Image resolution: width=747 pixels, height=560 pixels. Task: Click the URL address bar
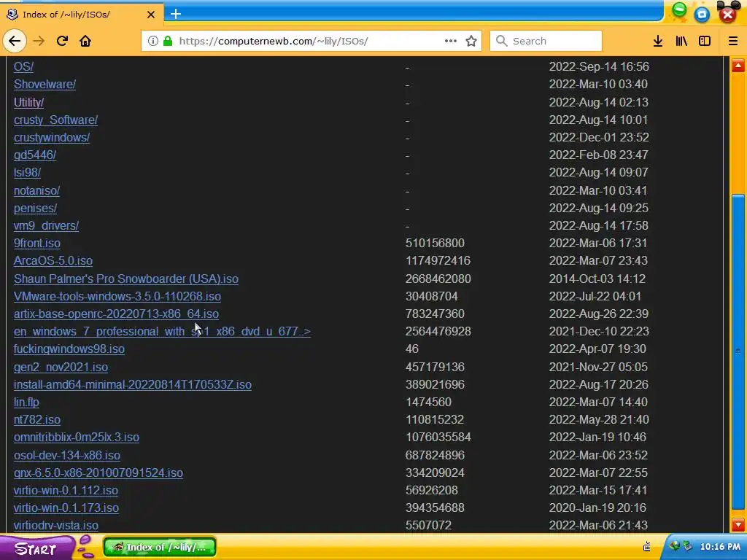309,41
